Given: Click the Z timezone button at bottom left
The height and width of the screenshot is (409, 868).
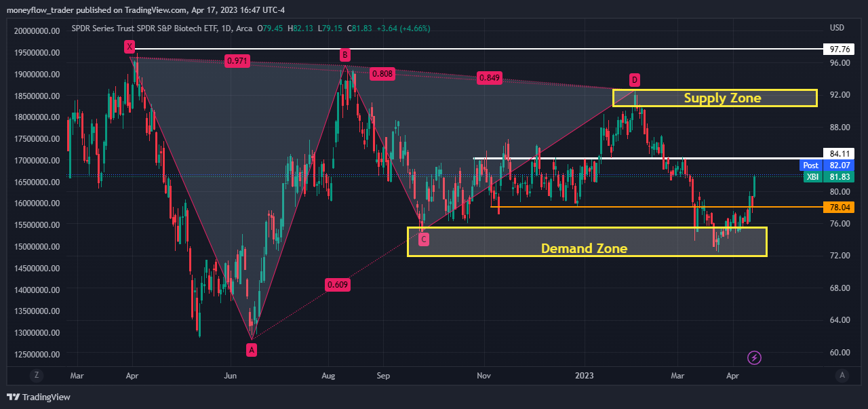Looking at the screenshot, I should (37, 375).
